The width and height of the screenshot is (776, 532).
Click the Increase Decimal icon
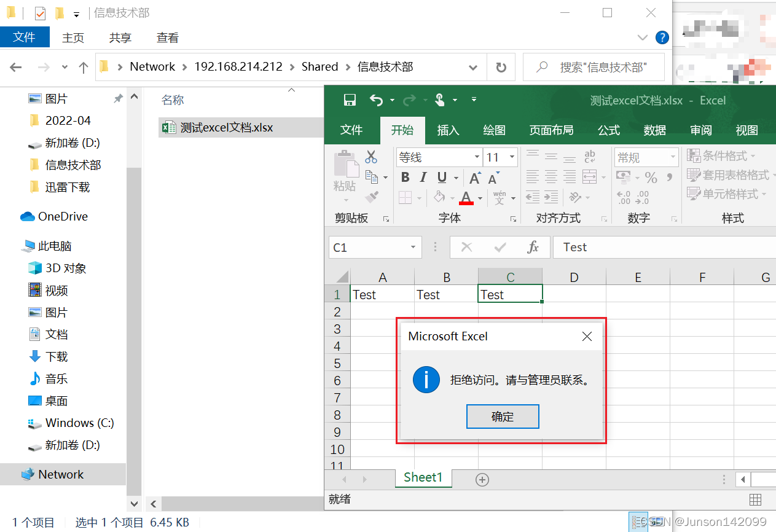[624, 197]
